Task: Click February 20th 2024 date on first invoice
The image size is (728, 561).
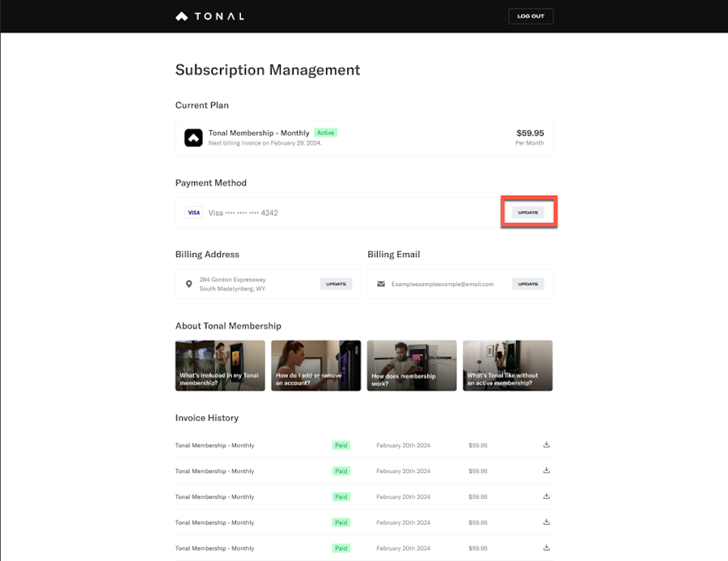Action: [403, 445]
